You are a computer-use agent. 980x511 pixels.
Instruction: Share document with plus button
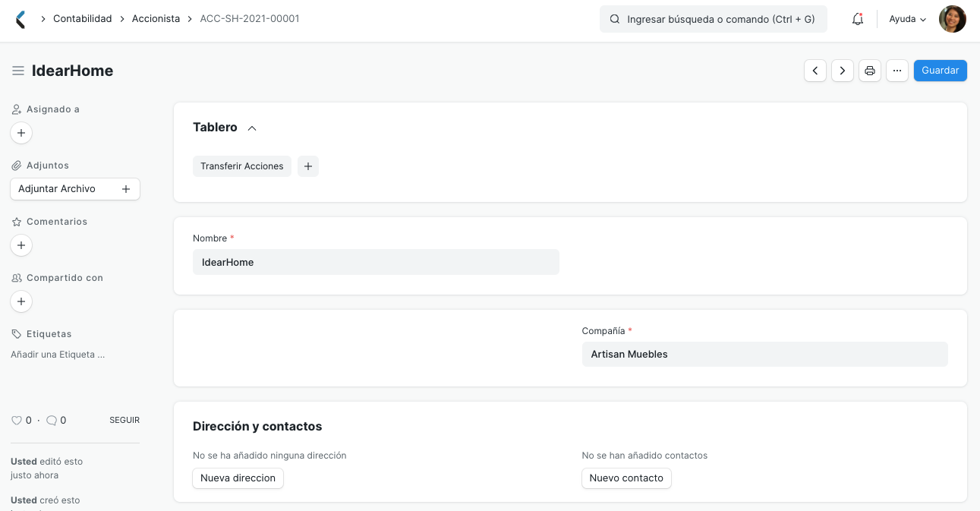click(x=21, y=301)
